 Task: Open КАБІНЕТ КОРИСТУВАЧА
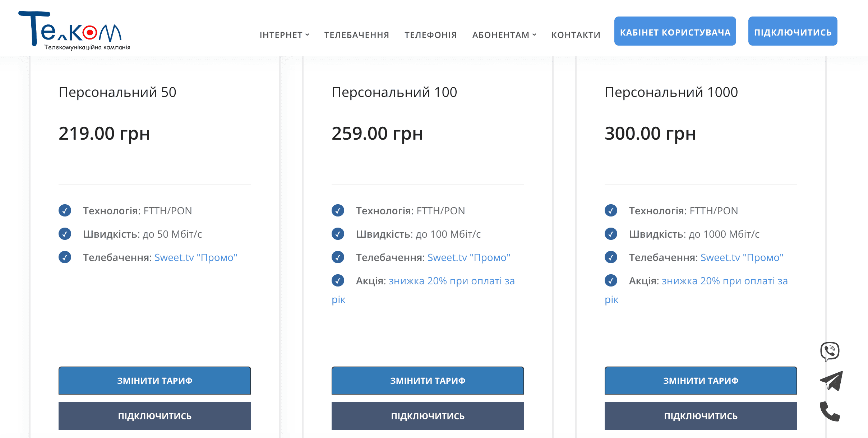tap(675, 32)
